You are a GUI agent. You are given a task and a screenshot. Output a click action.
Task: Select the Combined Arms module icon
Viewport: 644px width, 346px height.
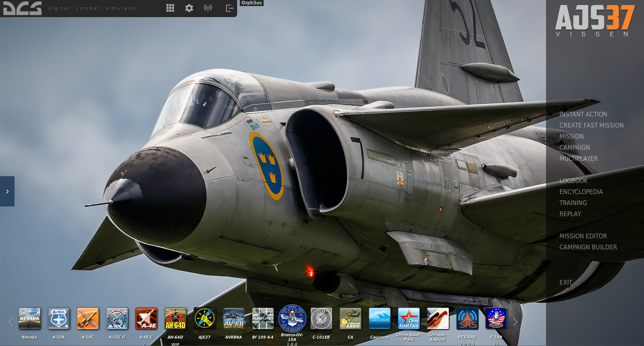350,318
